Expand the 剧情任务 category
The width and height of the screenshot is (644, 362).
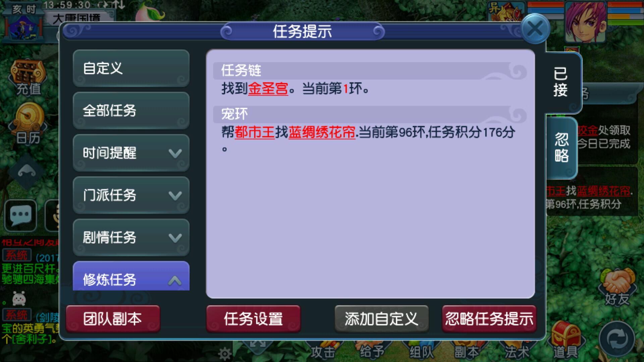click(x=131, y=238)
